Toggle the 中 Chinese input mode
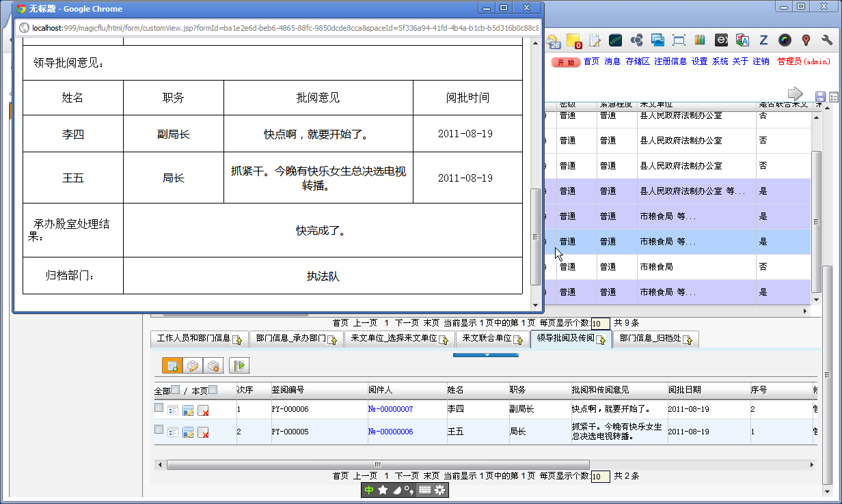 [x=369, y=490]
